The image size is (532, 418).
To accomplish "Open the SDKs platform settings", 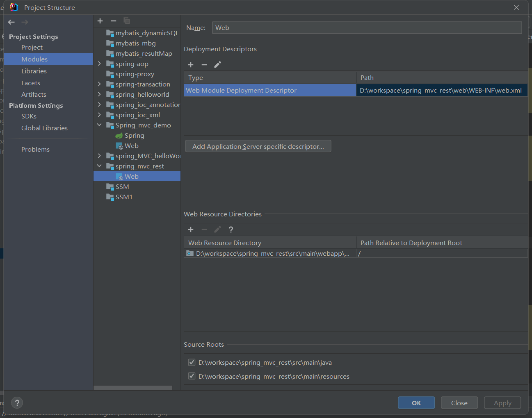I will [29, 116].
